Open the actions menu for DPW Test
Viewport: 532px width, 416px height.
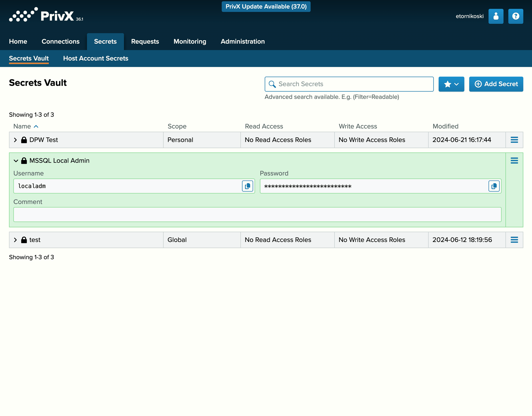pyautogui.click(x=515, y=140)
